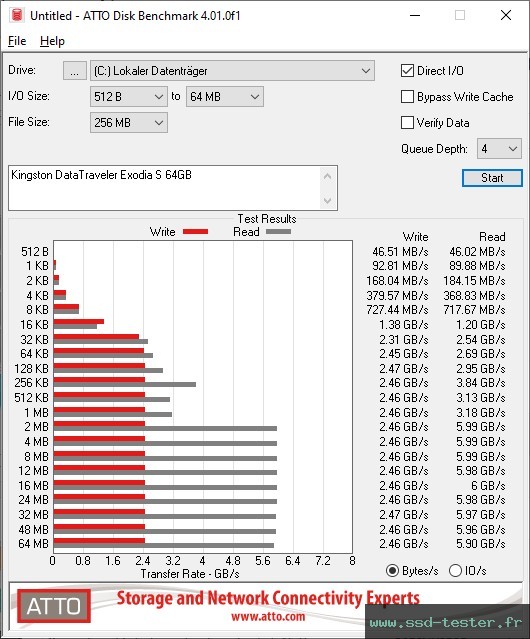The width and height of the screenshot is (530, 639).
Task: Click the Start benchmark button
Action: tap(492, 178)
